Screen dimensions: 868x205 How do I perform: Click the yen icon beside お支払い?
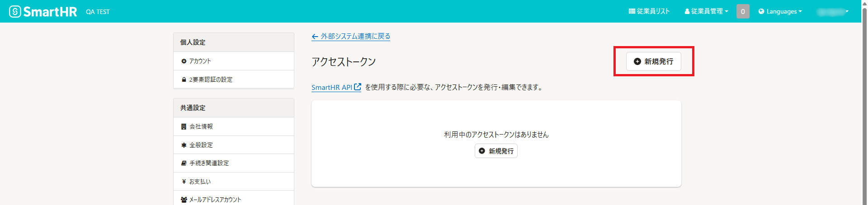(x=184, y=182)
